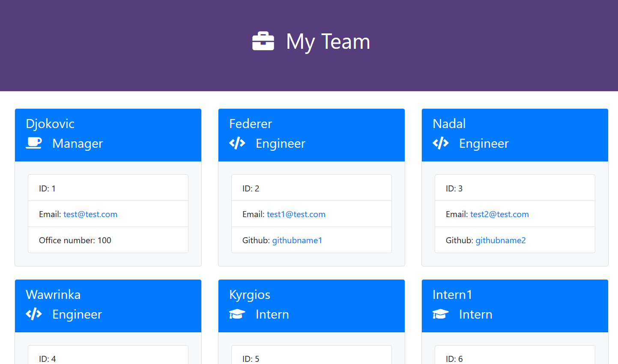Click the code icon on Nadal's card

[441, 143]
